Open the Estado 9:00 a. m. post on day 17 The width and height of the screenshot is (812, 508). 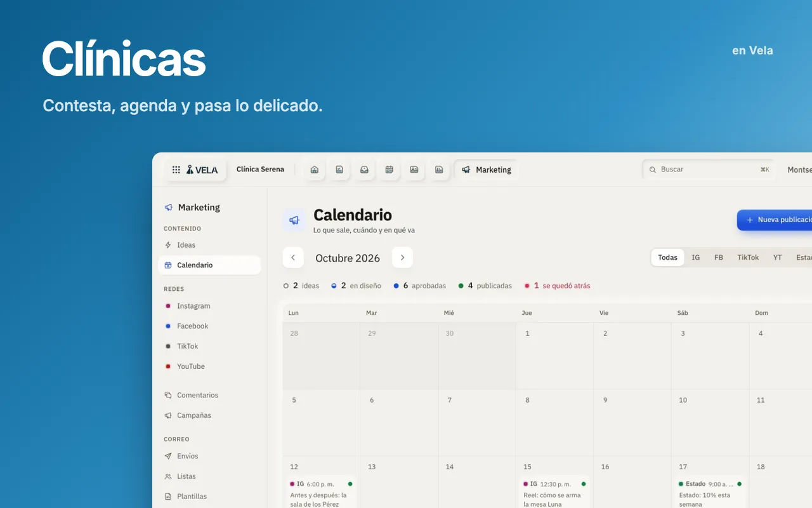click(710, 492)
